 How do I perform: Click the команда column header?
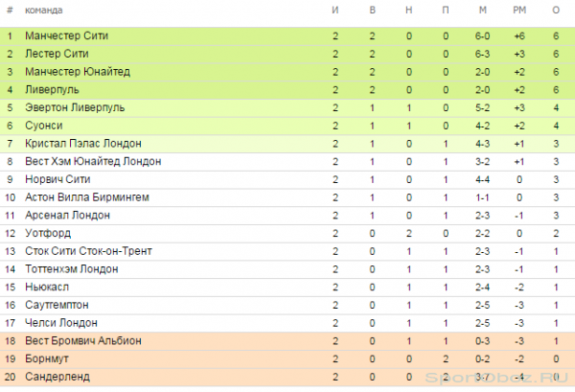(44, 11)
